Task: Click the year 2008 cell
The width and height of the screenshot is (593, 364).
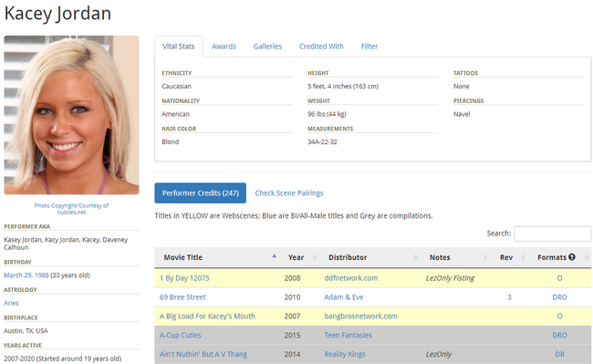Action: (x=292, y=278)
